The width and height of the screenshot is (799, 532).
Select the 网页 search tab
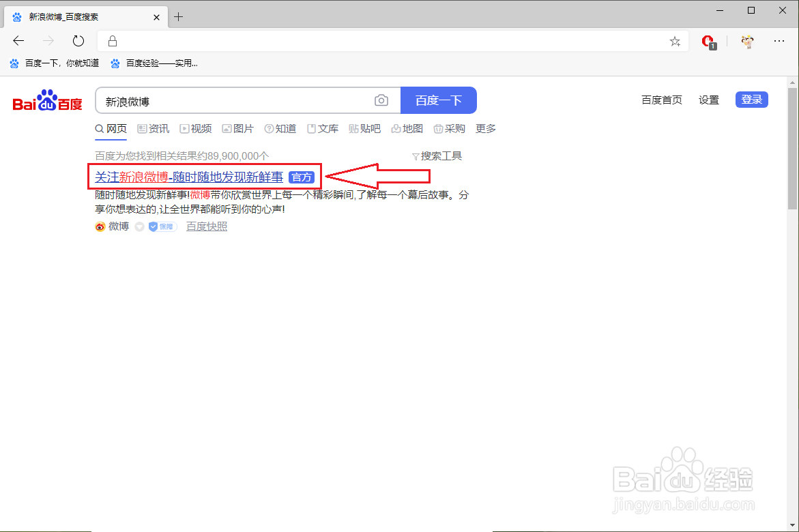(111, 129)
